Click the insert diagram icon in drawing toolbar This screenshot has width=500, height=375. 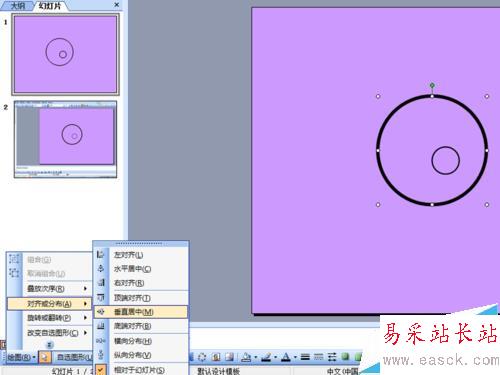pos(202,357)
